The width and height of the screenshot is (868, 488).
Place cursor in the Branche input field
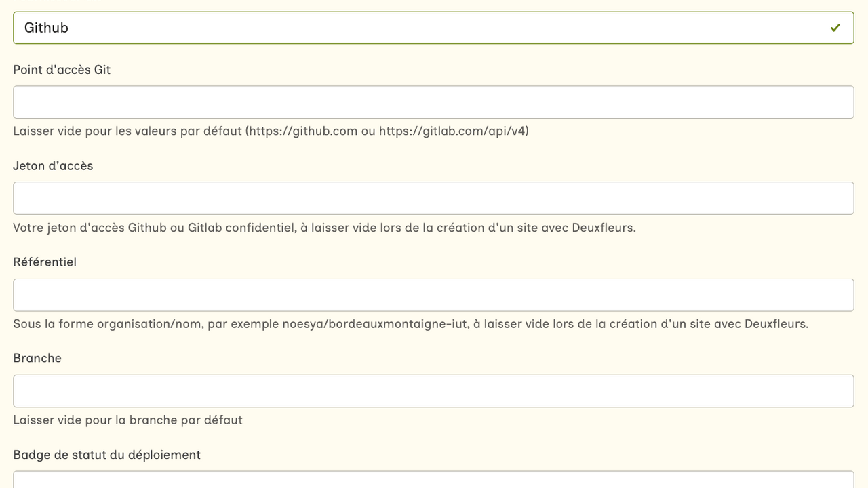coord(433,391)
